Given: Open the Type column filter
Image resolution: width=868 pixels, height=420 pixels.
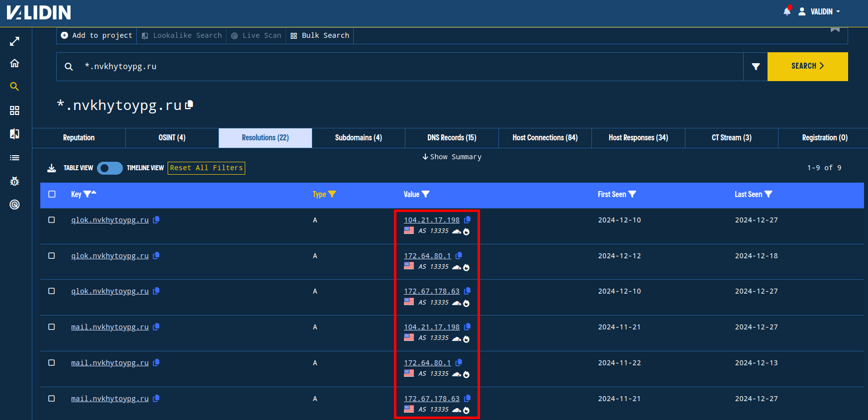Looking at the screenshot, I should tap(332, 195).
